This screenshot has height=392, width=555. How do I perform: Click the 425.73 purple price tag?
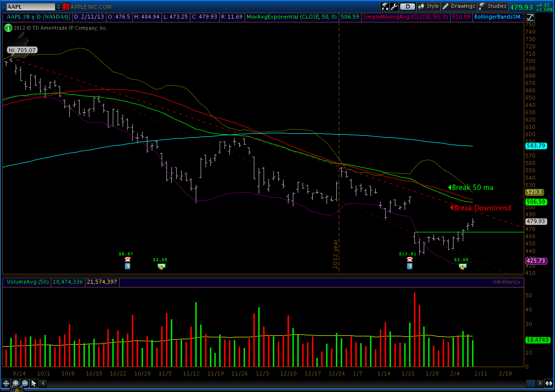pos(536,261)
